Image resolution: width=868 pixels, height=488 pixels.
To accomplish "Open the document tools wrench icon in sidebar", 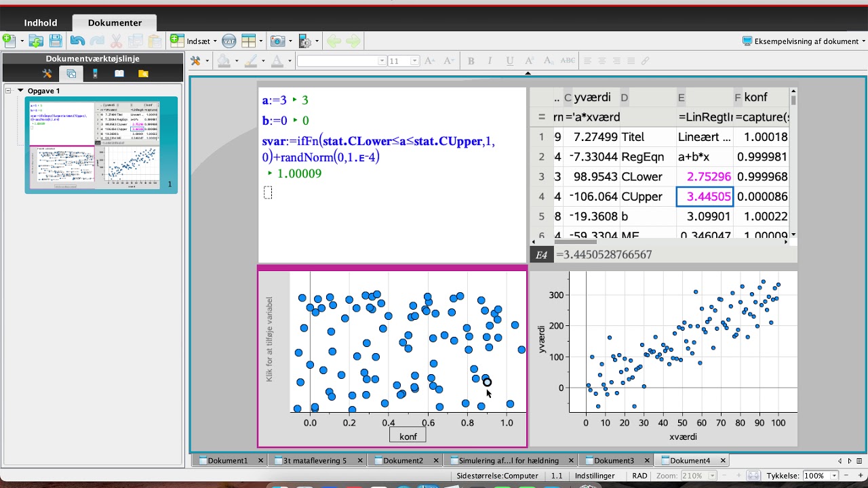I will [x=47, y=73].
